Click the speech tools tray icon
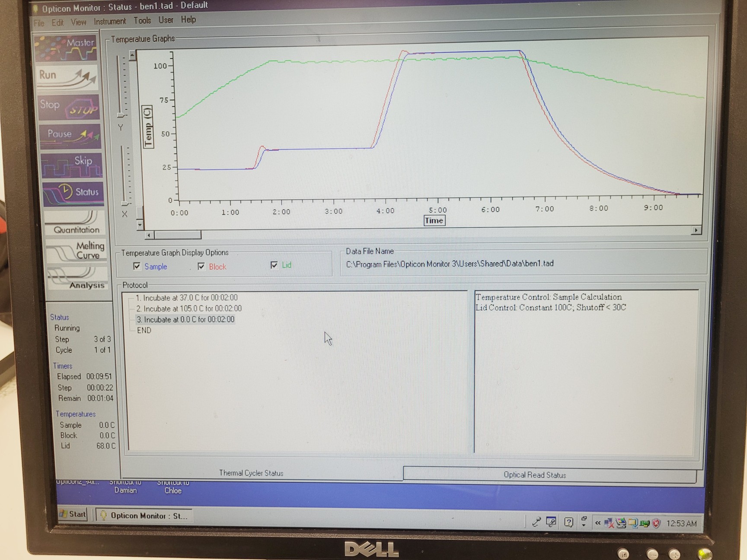The width and height of the screenshot is (747, 560). click(551, 522)
